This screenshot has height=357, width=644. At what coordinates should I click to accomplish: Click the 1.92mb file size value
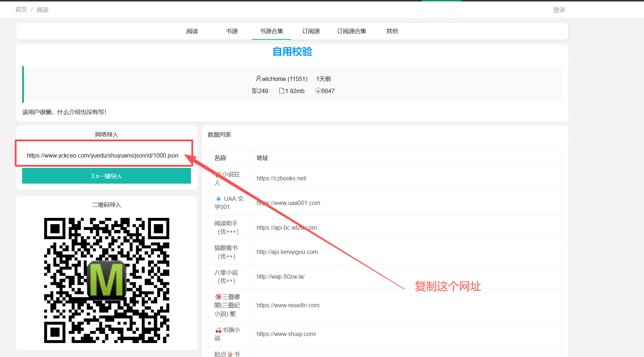295,91
